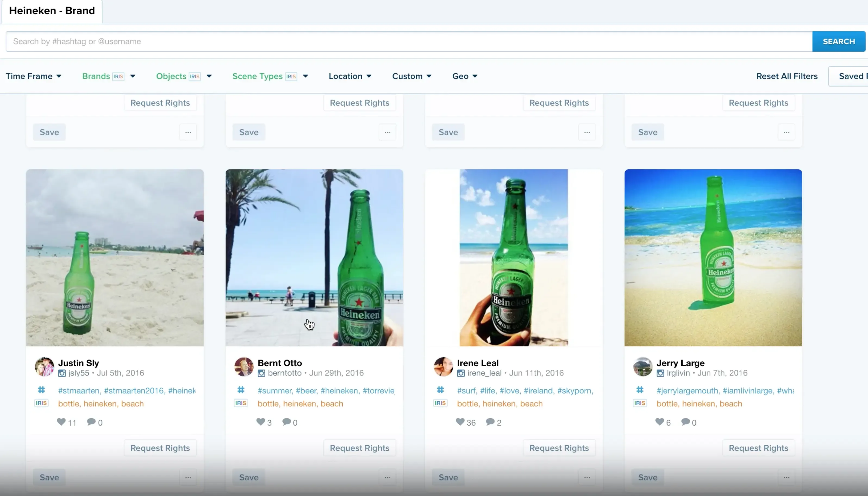This screenshot has height=496, width=868.
Task: Focus the hashtag or username search field
Action: coord(409,42)
